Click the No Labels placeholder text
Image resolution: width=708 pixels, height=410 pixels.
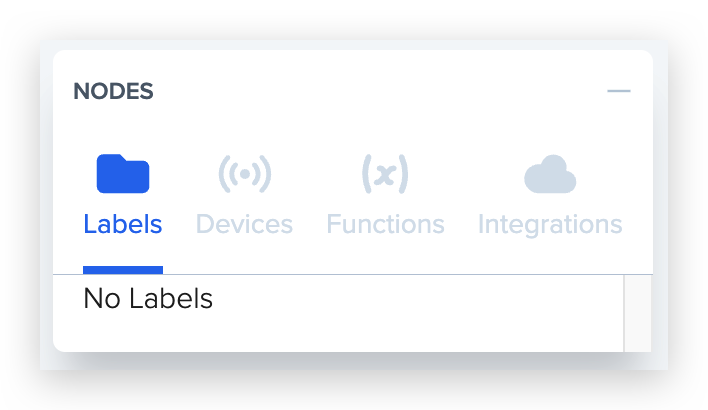[x=148, y=298]
